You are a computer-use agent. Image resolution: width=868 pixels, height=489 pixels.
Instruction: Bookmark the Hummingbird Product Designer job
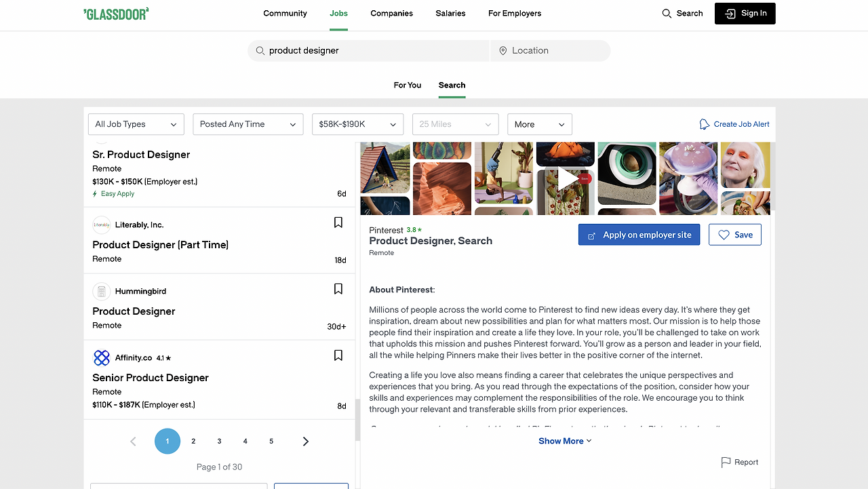coord(338,289)
